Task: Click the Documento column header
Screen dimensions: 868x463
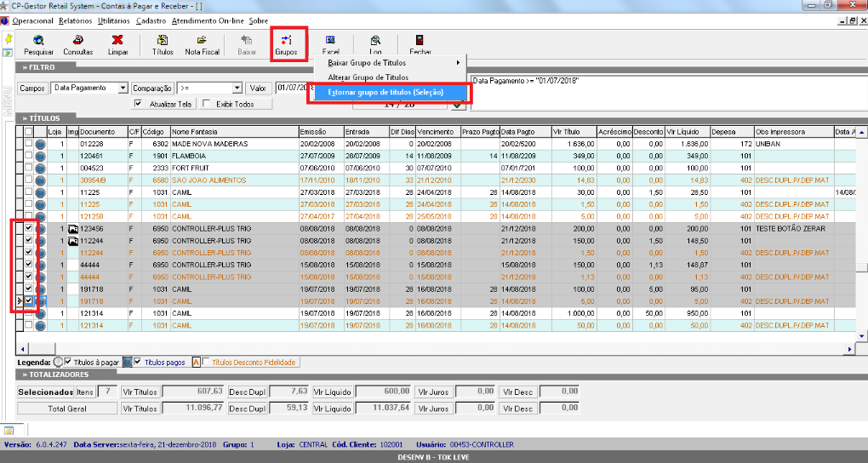Action: click(103, 132)
